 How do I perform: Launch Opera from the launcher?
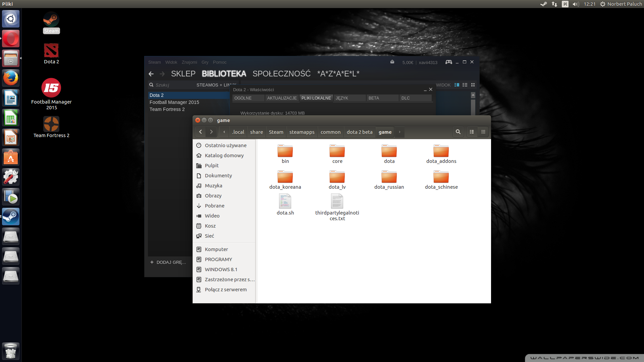(x=11, y=39)
